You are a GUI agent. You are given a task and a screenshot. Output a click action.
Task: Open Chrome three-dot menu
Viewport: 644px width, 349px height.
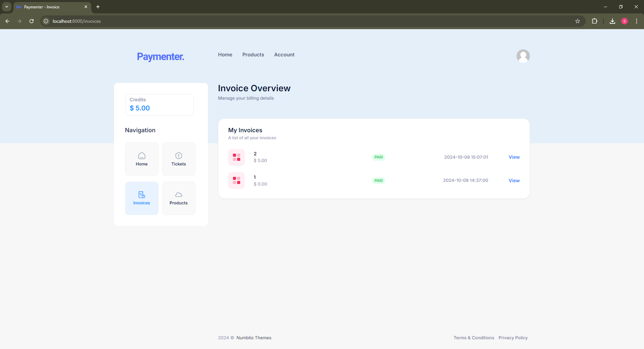click(x=636, y=21)
